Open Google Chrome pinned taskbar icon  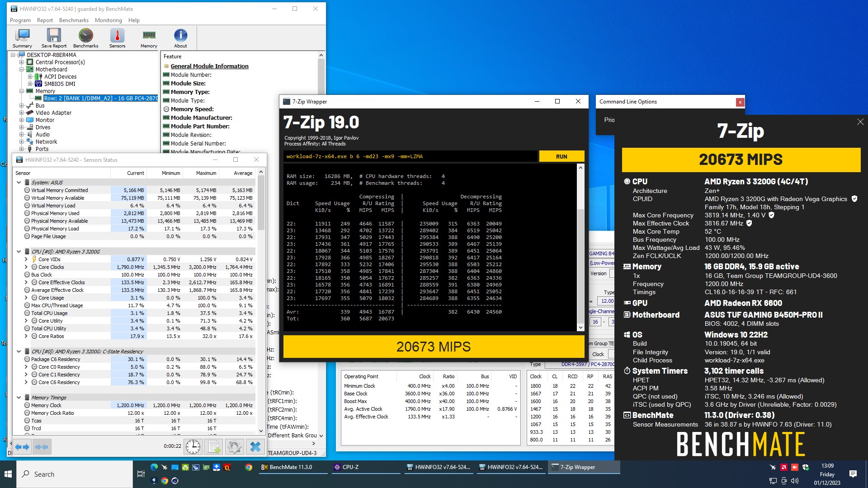click(x=249, y=467)
